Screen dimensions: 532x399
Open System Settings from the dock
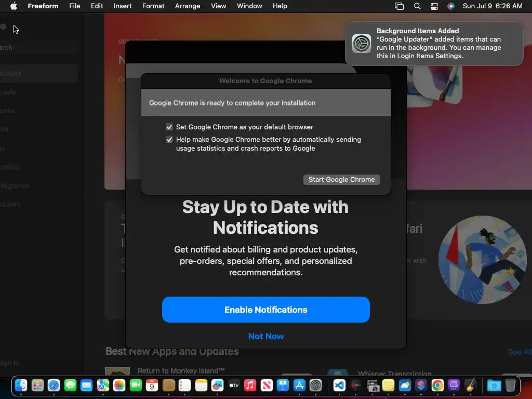[315, 385]
